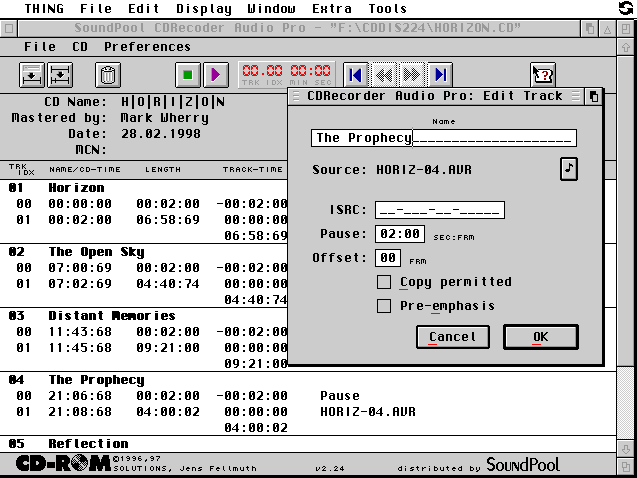637x478 pixels.
Task: Click the Offset frames field
Action: [x=388, y=258]
